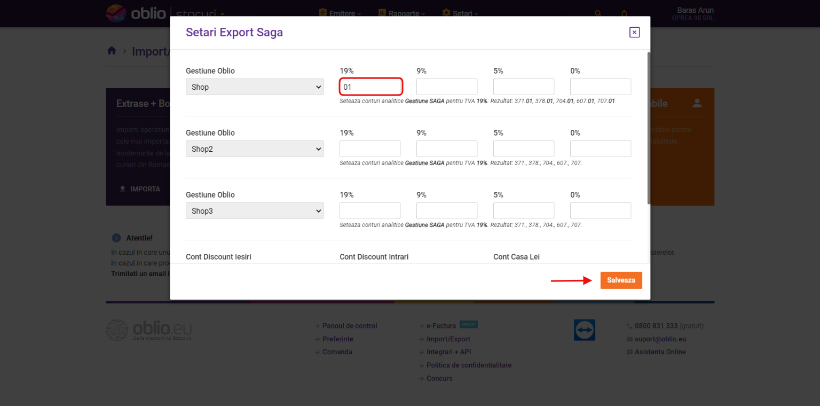Click the Oblio logo in the header
820x406 pixels.
[x=136, y=13]
